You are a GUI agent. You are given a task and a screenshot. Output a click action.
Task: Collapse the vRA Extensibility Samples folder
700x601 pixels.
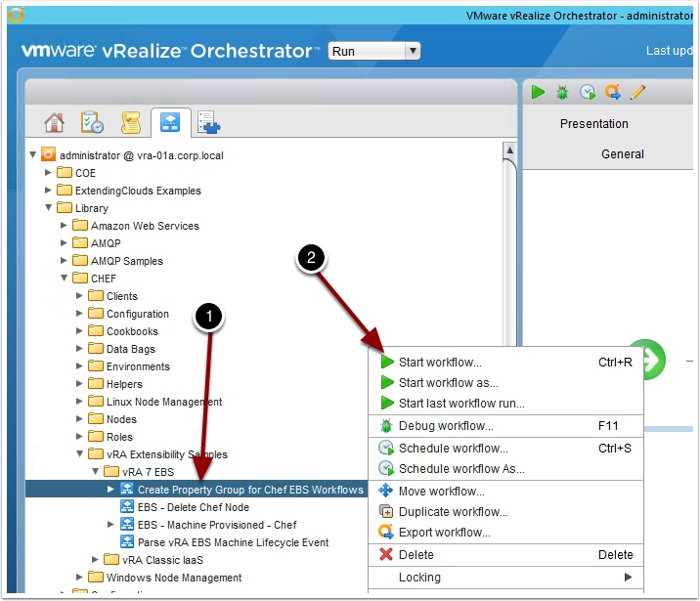79,453
